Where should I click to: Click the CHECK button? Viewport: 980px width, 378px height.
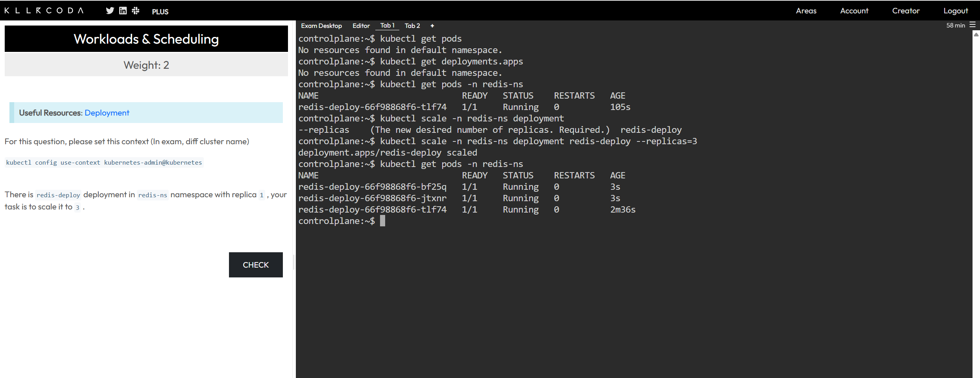pyautogui.click(x=256, y=265)
